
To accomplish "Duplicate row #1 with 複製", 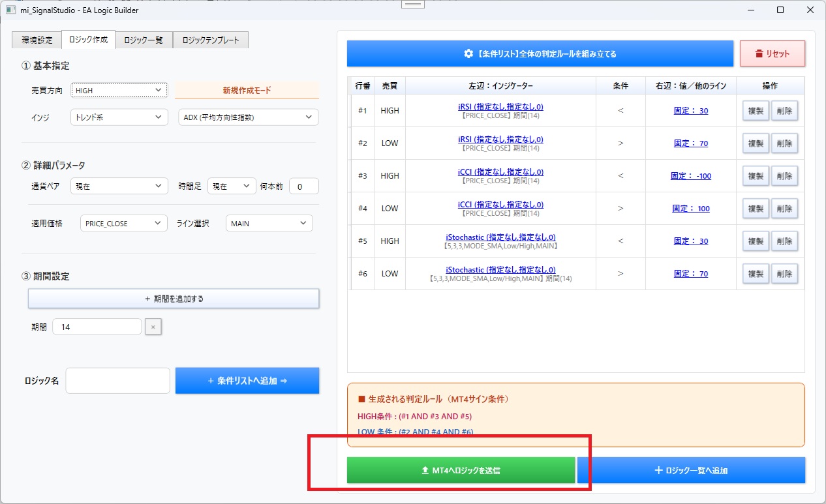I will coord(756,111).
